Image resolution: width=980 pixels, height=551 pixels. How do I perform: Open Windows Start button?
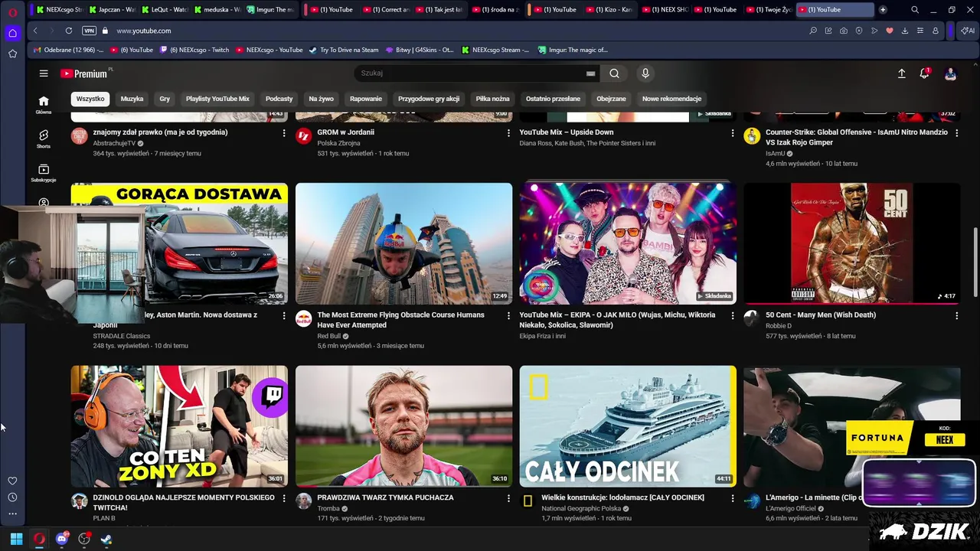16,539
